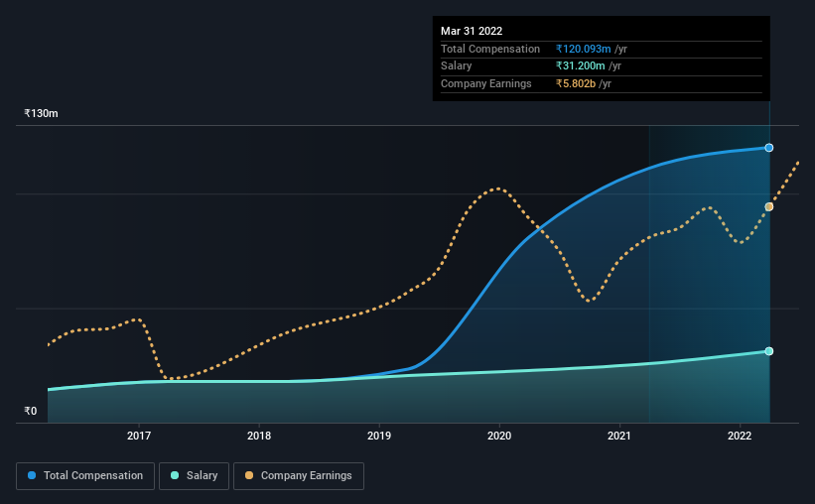The image size is (815, 504).
Task: Toggle the Salary legend button
Action: click(194, 476)
